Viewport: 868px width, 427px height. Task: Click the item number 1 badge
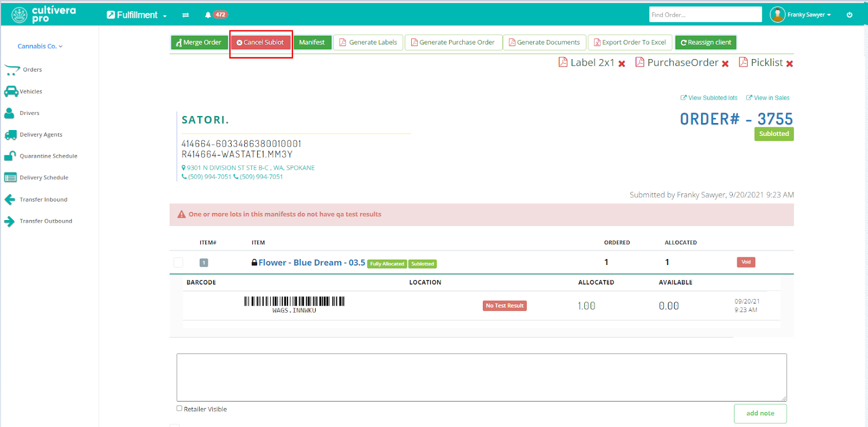[204, 263]
